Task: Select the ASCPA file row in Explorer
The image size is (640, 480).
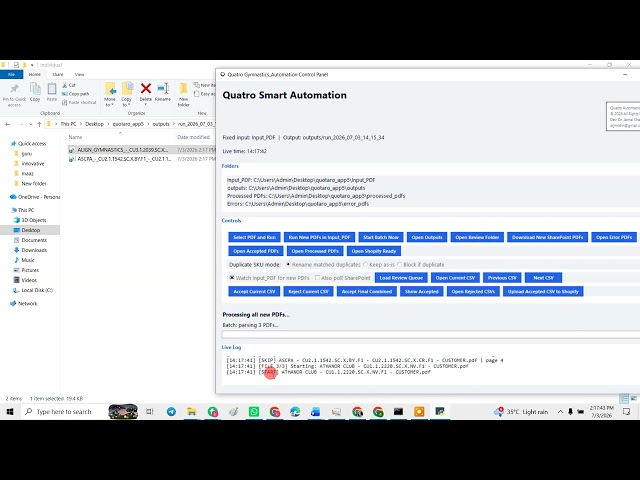Action: click(x=142, y=159)
